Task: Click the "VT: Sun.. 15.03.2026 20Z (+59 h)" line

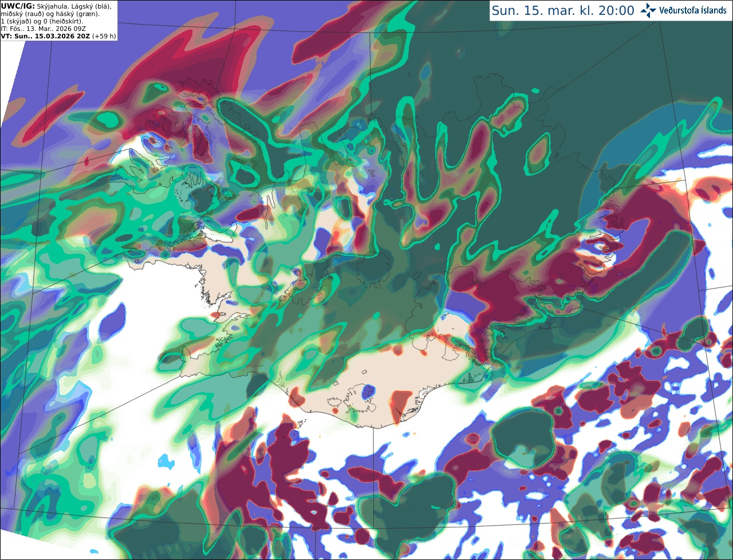Action: [58, 36]
